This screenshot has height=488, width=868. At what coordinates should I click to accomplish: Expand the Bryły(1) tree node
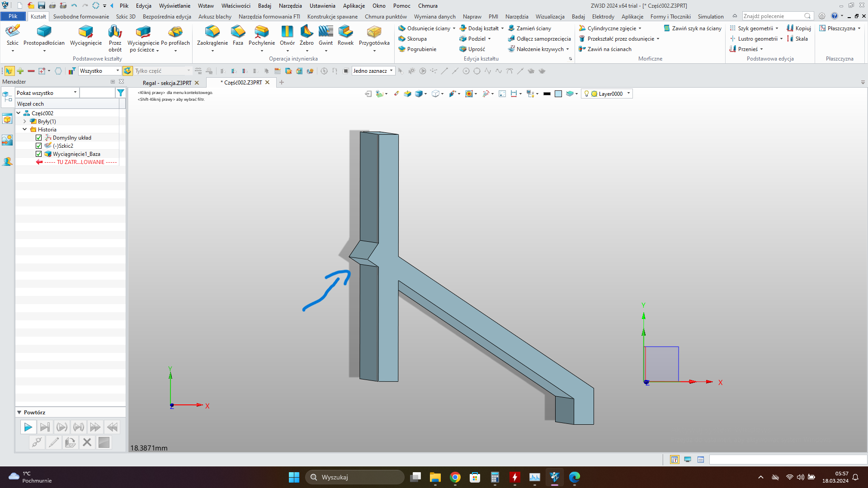click(x=25, y=122)
